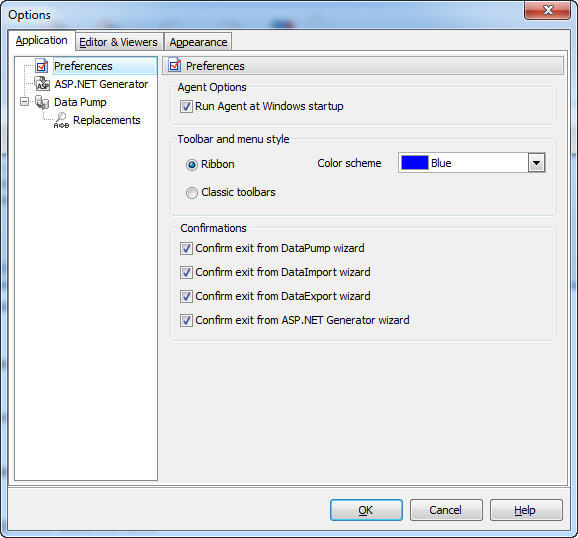Click the Color scheme label

pos(349,163)
